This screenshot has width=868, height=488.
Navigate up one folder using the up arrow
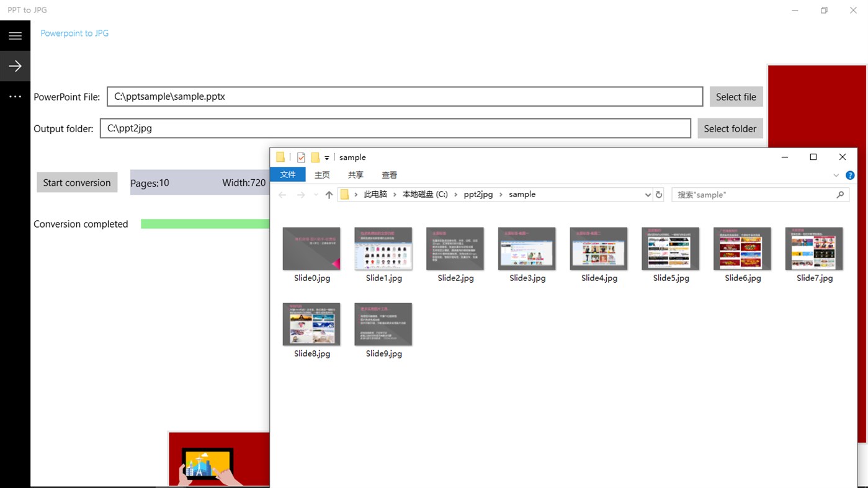[x=329, y=194]
